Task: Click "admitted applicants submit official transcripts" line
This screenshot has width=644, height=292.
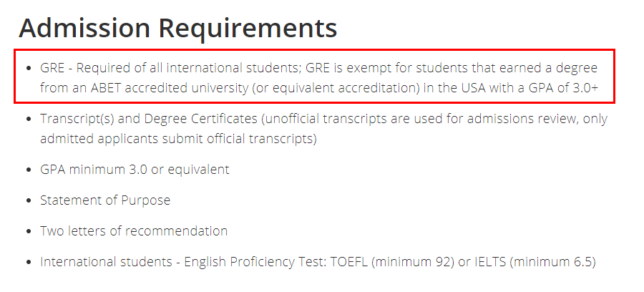Action: coord(178,140)
